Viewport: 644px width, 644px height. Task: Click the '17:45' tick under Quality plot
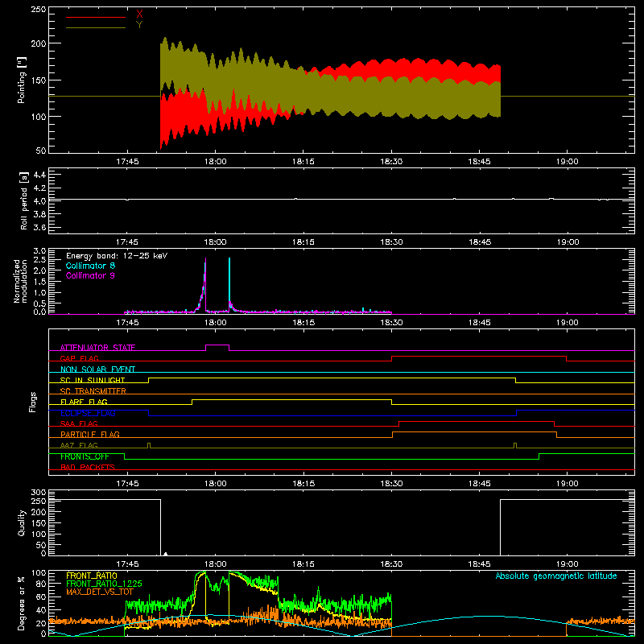[127, 564]
